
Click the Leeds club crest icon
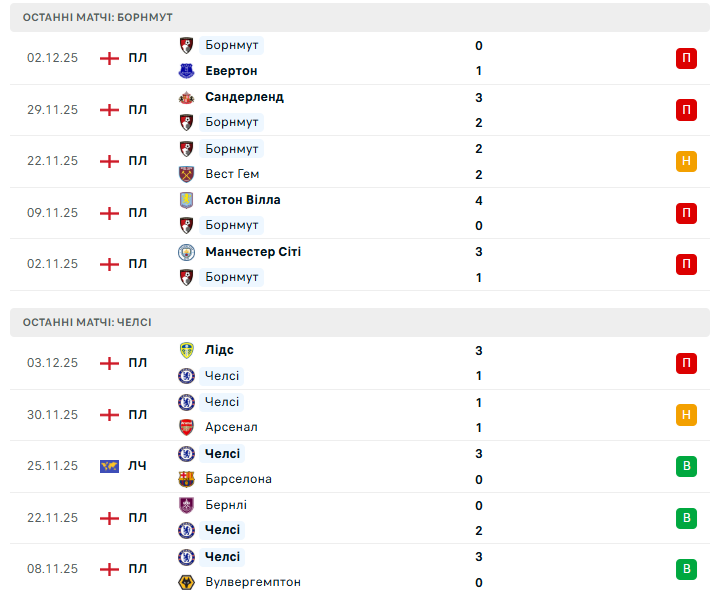[186, 350]
